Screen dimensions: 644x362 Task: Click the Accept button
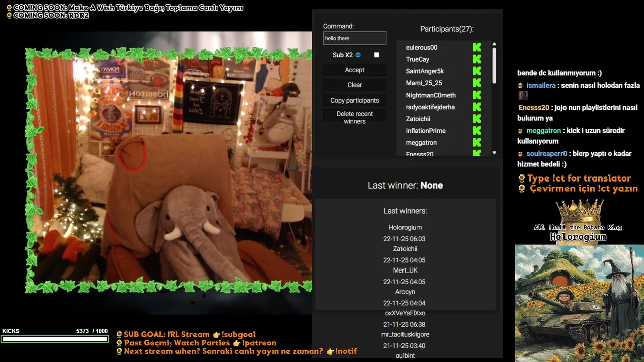pos(355,70)
